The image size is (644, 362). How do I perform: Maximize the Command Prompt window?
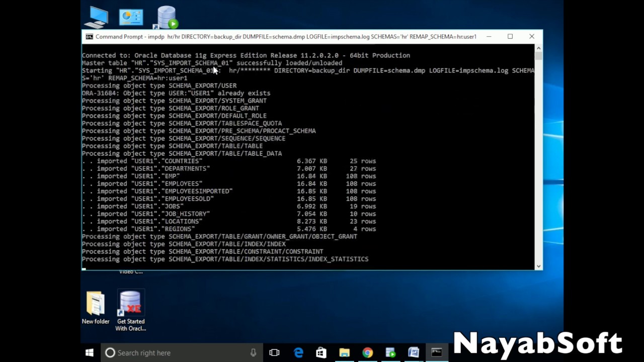tap(510, 37)
